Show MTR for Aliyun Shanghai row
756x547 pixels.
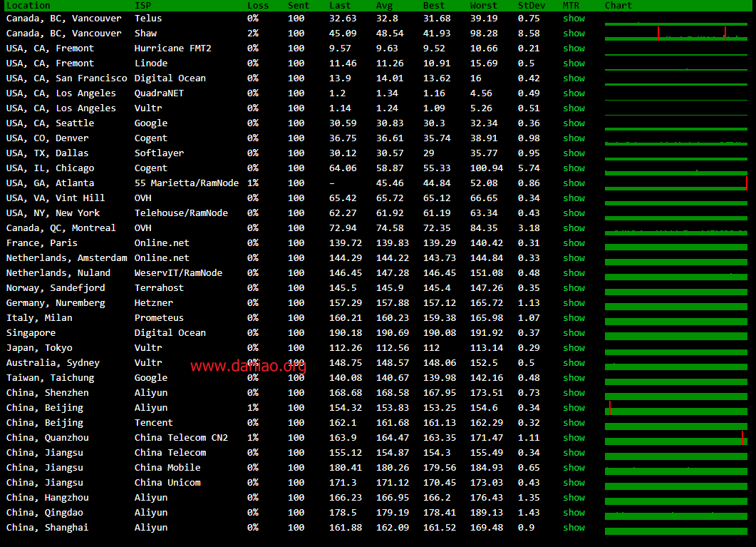(574, 527)
